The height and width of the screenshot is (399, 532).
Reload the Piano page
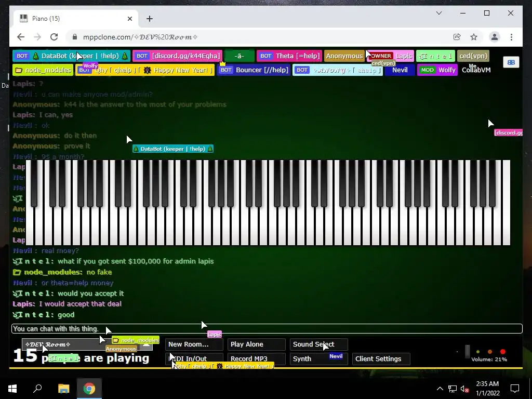click(54, 37)
